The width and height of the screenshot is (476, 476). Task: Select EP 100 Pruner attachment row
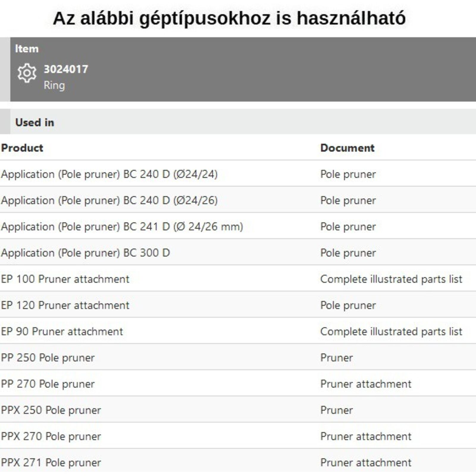65,279
